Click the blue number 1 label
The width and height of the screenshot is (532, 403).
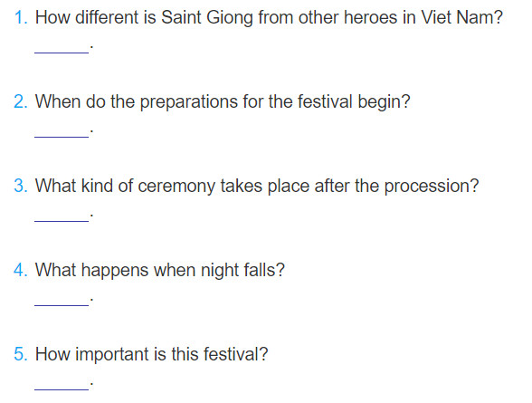[21, 17]
